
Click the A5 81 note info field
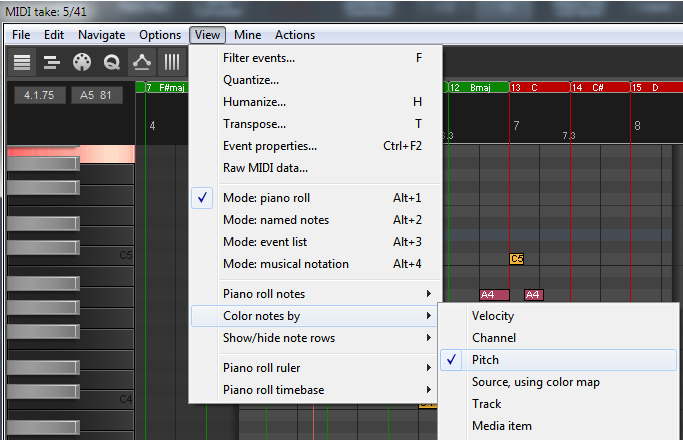coord(96,96)
